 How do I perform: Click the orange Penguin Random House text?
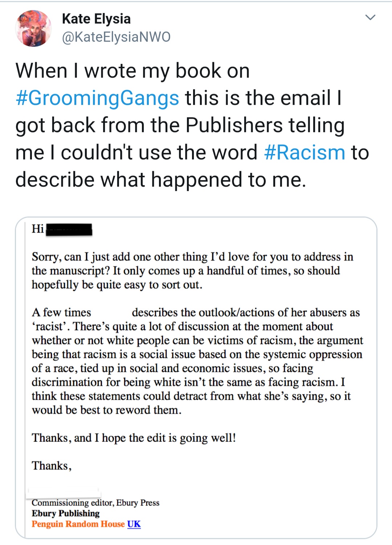pyautogui.click(x=78, y=524)
